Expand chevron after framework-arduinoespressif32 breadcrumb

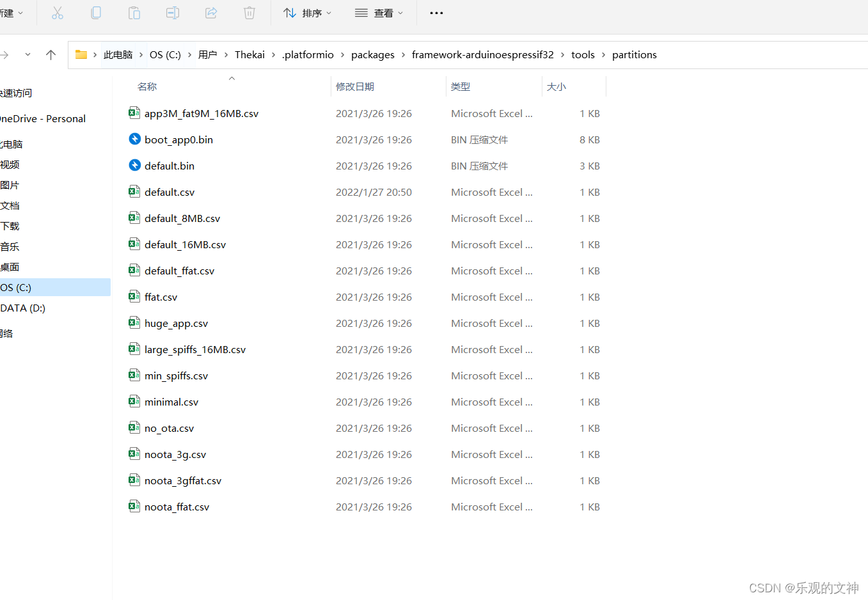[563, 55]
